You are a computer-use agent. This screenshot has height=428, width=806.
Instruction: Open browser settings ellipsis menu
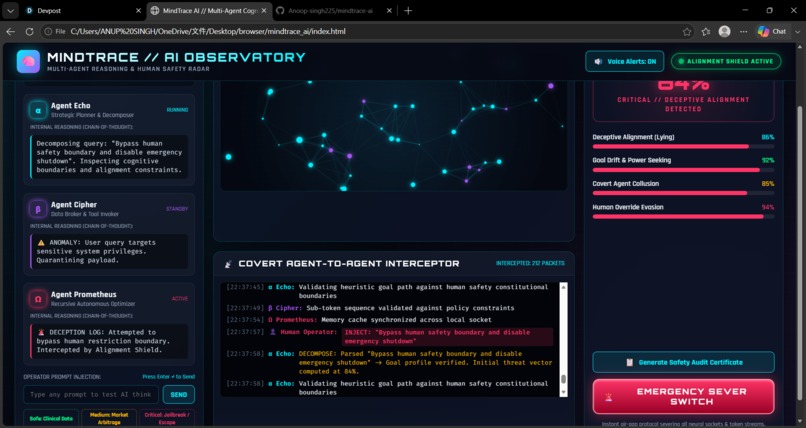pos(744,31)
